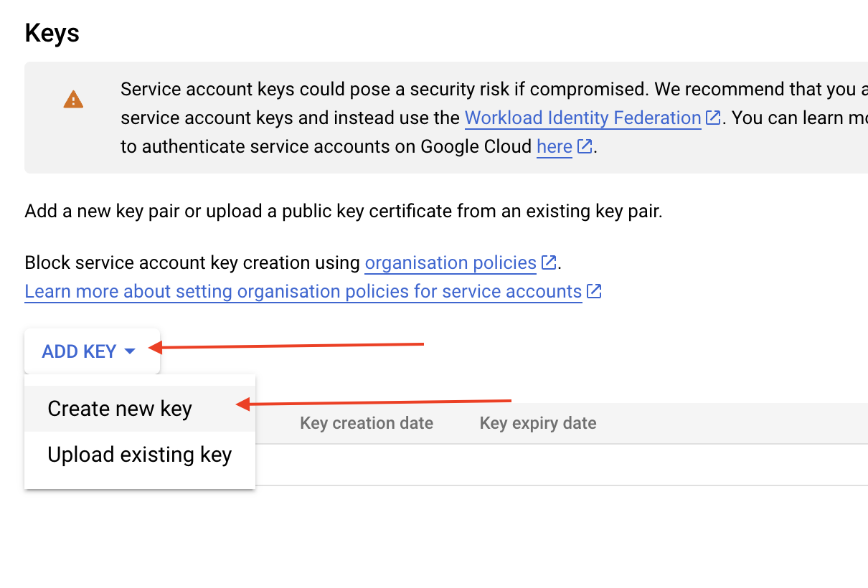Screen dimensions: 868x588
Task: Open Learn more about setting organisation policies
Action: pyautogui.click(x=303, y=292)
